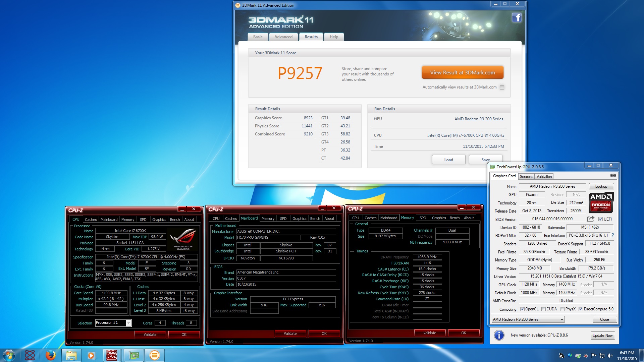This screenshot has height=362, width=644.
Task: Click the Lookup button in GPU-Z
Action: click(x=601, y=186)
